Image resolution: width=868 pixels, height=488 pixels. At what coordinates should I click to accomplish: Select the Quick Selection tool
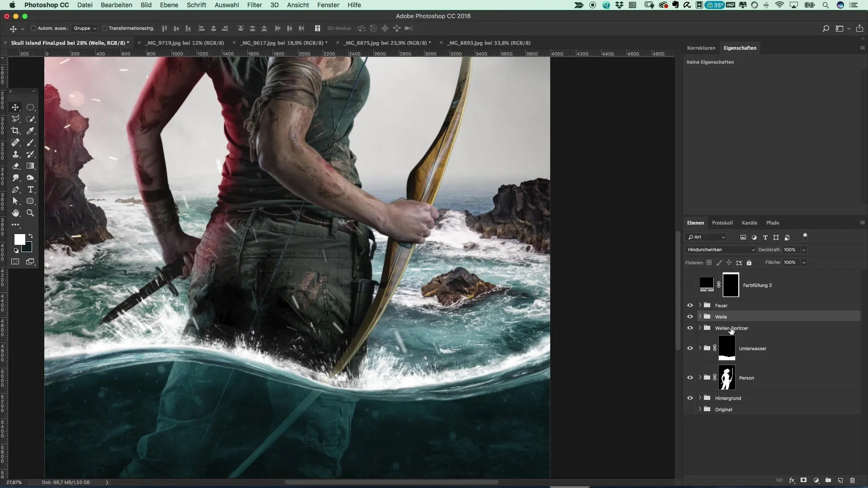tap(30, 119)
